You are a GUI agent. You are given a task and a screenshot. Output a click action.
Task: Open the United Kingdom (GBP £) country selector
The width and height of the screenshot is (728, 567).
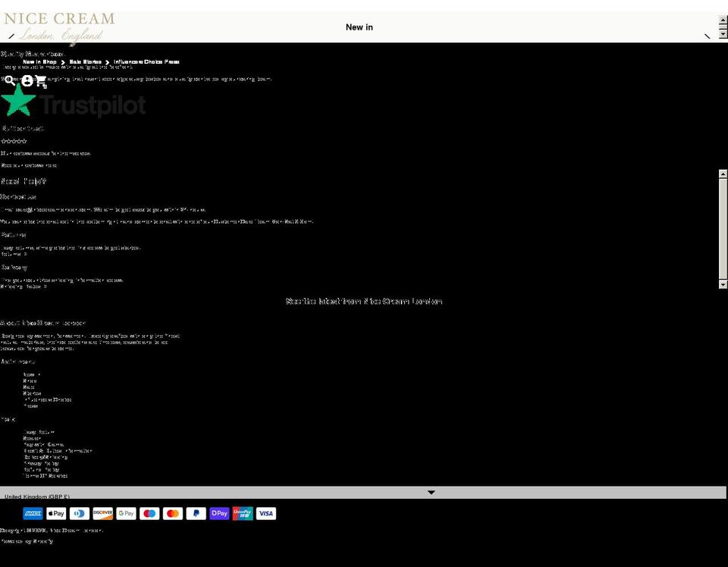[x=36, y=497]
